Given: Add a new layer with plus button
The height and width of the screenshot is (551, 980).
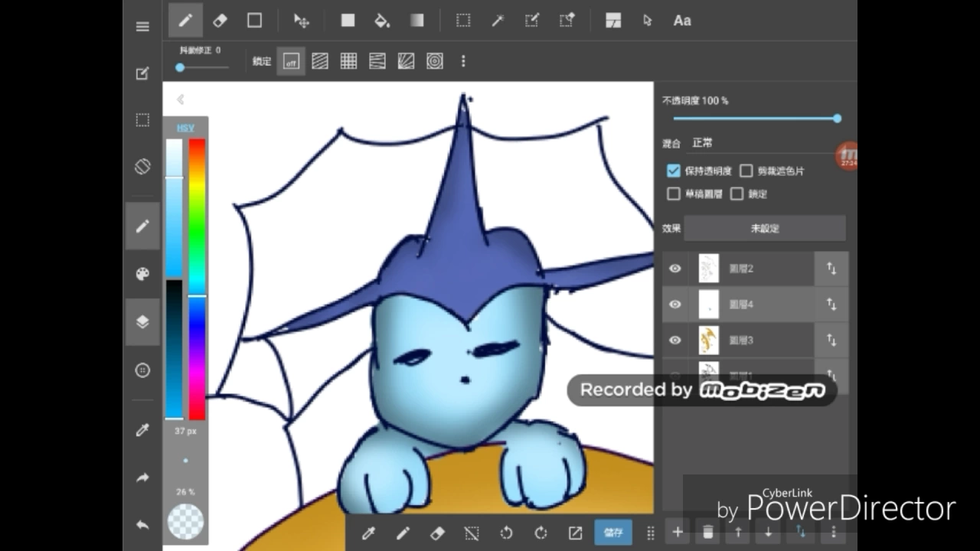Looking at the screenshot, I should point(678,532).
